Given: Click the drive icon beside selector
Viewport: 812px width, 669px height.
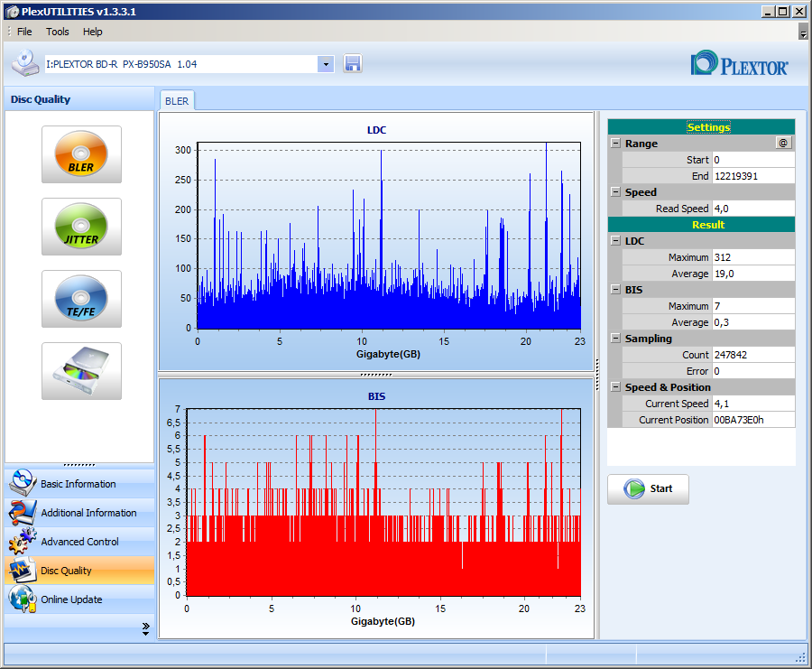Looking at the screenshot, I should pyautogui.click(x=25, y=63).
